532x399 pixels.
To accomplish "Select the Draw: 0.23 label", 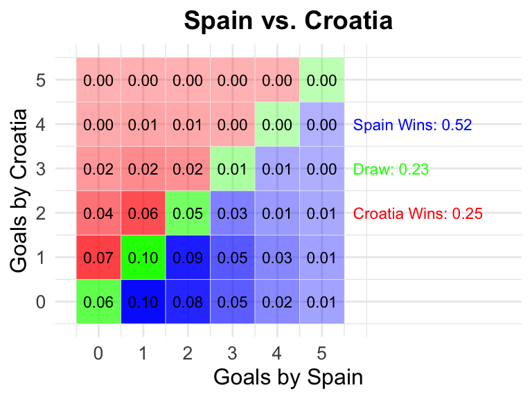I will (391, 169).
